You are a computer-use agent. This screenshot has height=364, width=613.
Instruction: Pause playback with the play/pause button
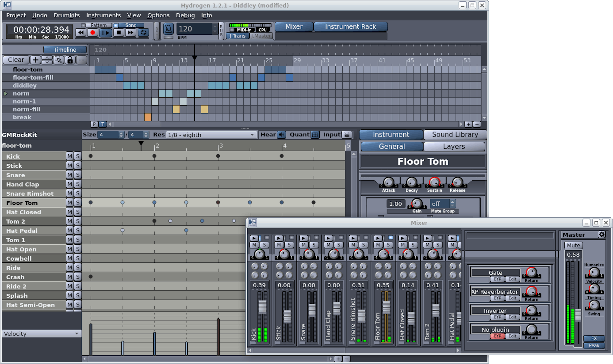click(x=106, y=33)
